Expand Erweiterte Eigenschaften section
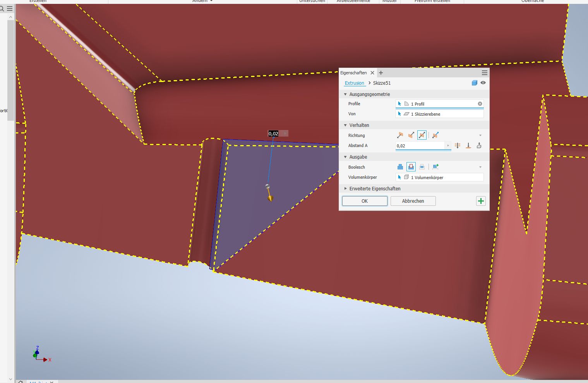Screen dimensions: 588x383 346,188
